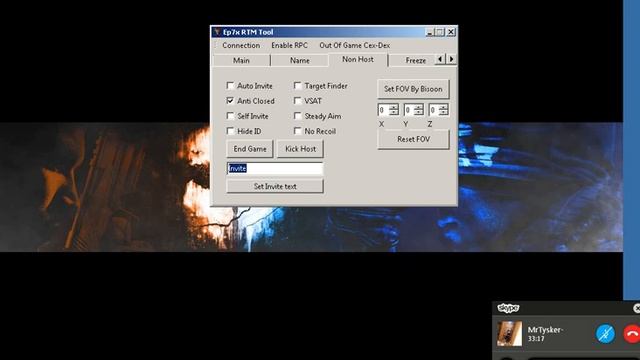Click MrTysker- avatar in Skype popup
This screenshot has width=640, height=360.
click(x=509, y=333)
